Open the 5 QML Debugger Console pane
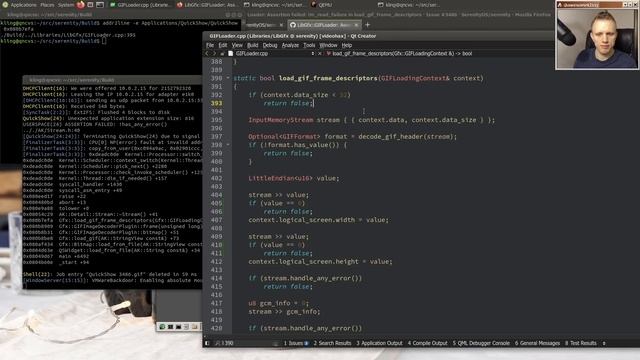The height and width of the screenshot is (360, 640). [481, 343]
